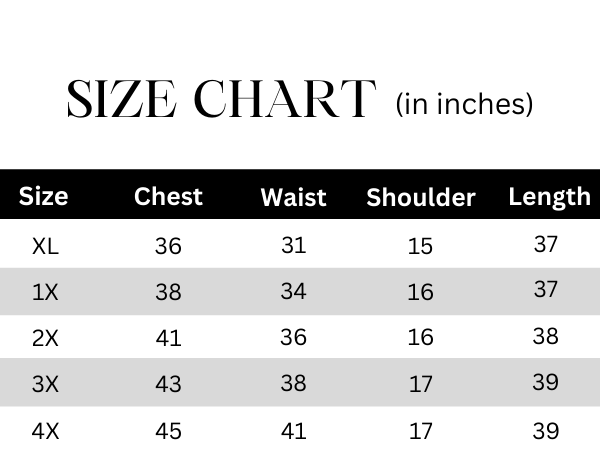This screenshot has width=600, height=450.
Task: Click the length value 38 for 2X
Action: (x=545, y=337)
